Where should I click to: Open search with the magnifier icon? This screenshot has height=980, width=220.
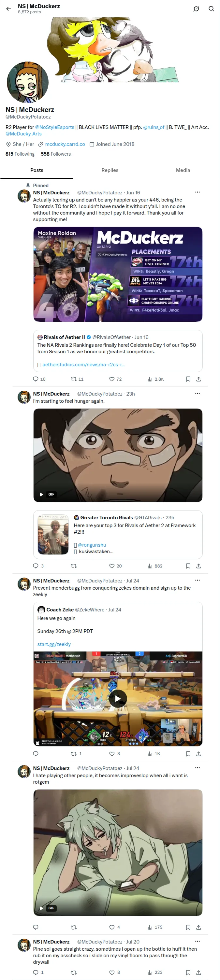(211, 9)
